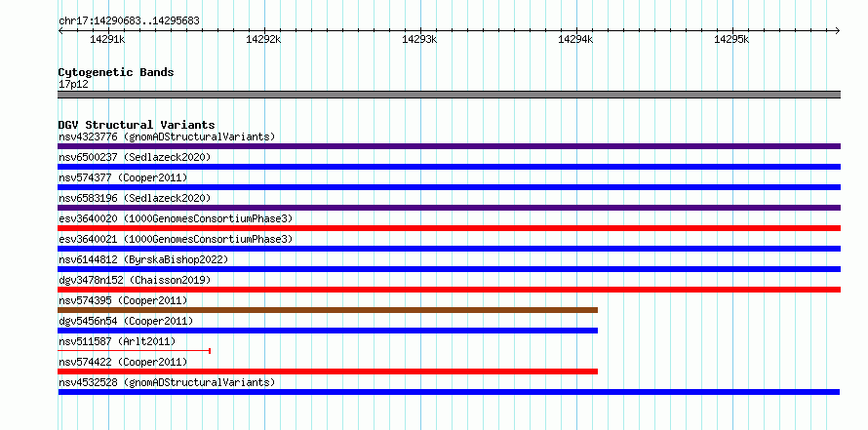Open the nsv6500237 (Sedlazeck2020) label
Viewport: 868px width, 430px height.
pyautogui.click(x=135, y=157)
